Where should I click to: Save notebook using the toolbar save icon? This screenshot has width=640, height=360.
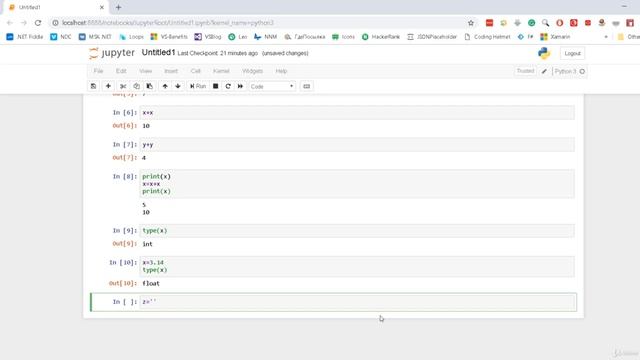click(93, 86)
